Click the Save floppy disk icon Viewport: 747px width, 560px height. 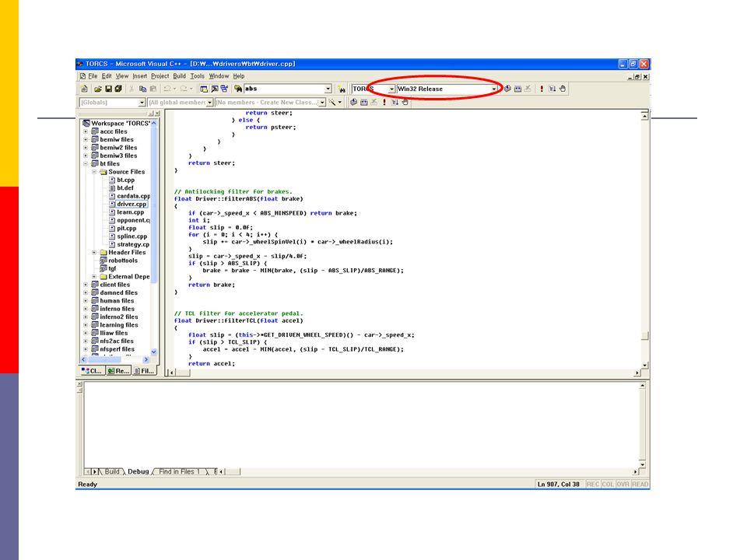tap(108, 89)
